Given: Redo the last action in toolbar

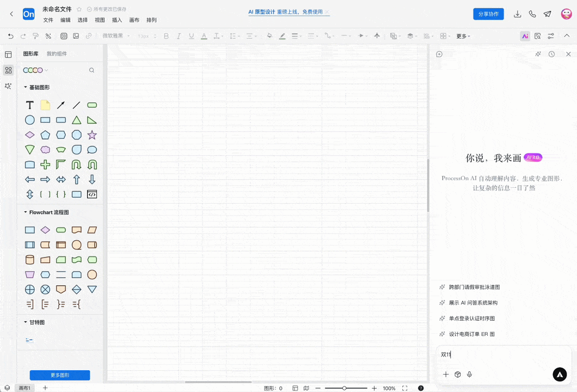Looking at the screenshot, I should click(23, 36).
